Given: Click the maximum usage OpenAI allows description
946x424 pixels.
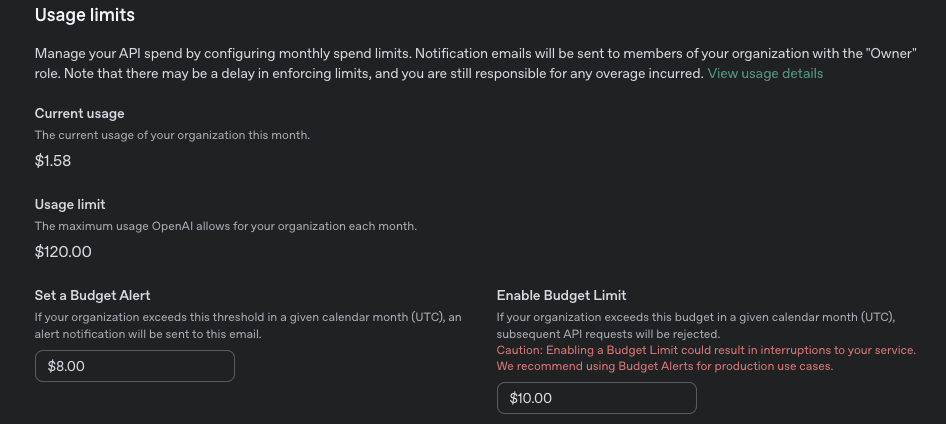Looking at the screenshot, I should (225, 226).
